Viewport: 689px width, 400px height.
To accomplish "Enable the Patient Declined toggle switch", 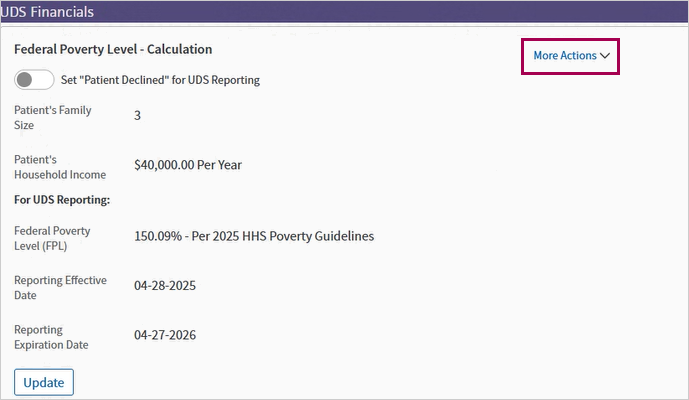I will 34,80.
